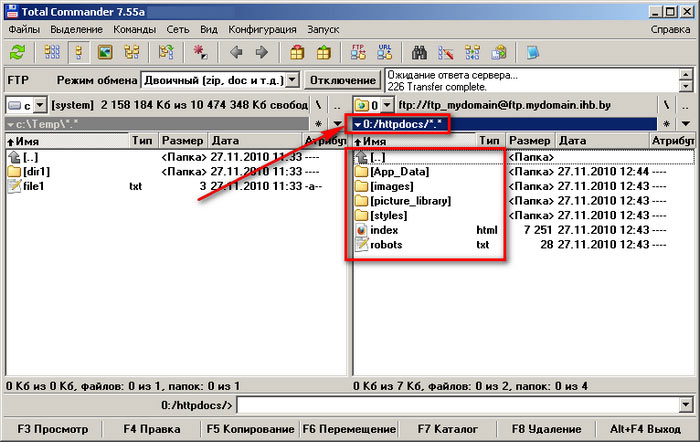Sort right panel by Дата column header
Viewport: 700px width, 442px height.
click(x=602, y=141)
